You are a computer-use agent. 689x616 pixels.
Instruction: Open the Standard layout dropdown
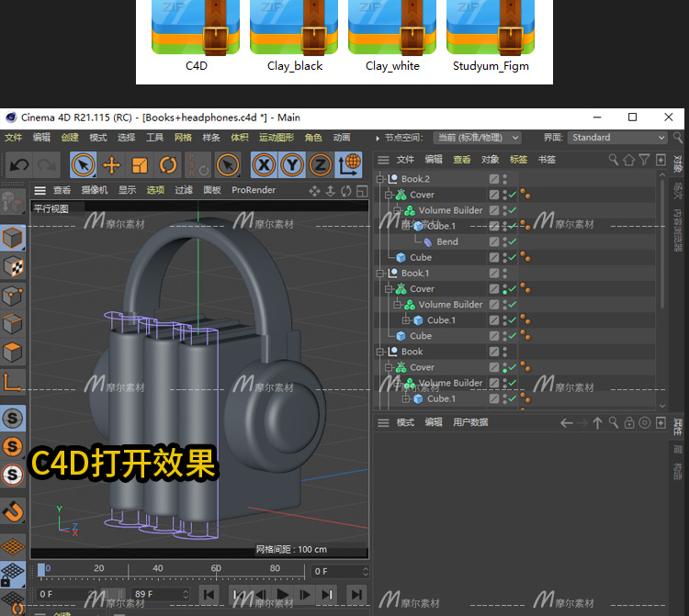pos(617,138)
